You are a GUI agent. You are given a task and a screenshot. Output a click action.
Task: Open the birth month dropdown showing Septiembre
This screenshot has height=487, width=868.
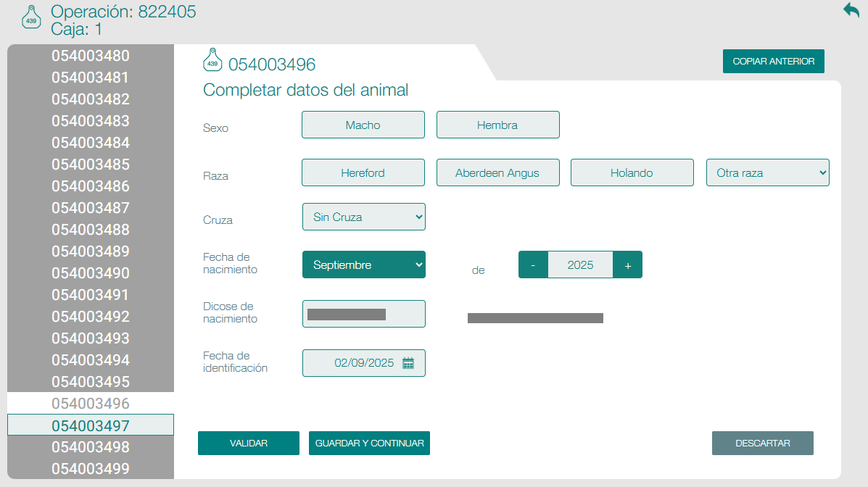(363, 264)
